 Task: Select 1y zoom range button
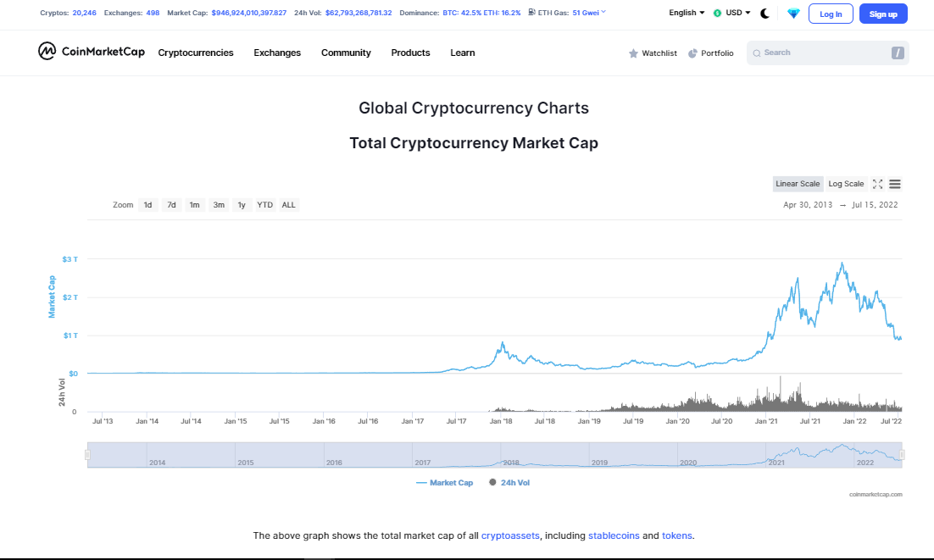pyautogui.click(x=242, y=205)
